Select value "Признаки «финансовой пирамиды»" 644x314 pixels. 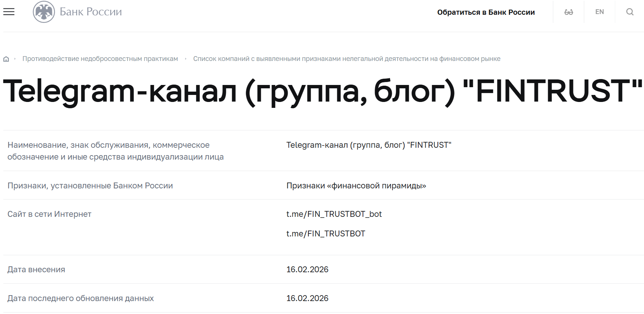tap(356, 185)
